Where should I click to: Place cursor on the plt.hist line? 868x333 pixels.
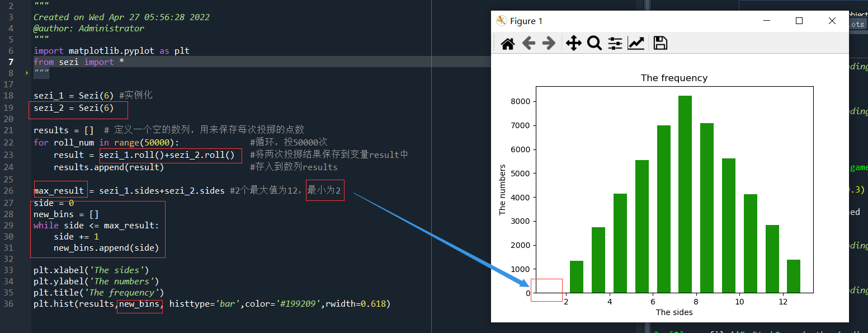pyautogui.click(x=211, y=304)
